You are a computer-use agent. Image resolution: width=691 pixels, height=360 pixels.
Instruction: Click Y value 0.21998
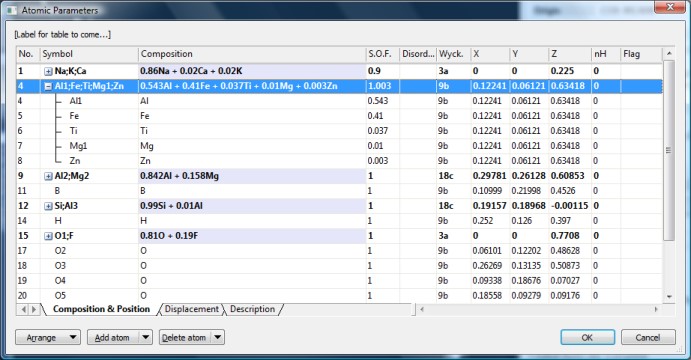coord(526,191)
